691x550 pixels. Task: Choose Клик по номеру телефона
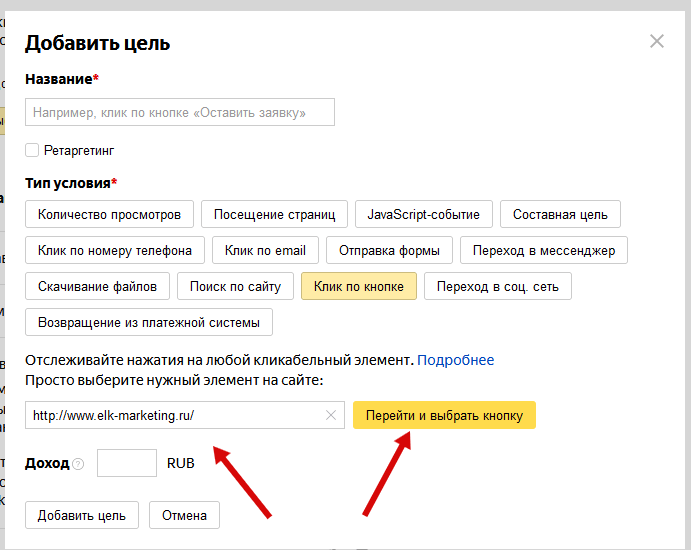[115, 250]
